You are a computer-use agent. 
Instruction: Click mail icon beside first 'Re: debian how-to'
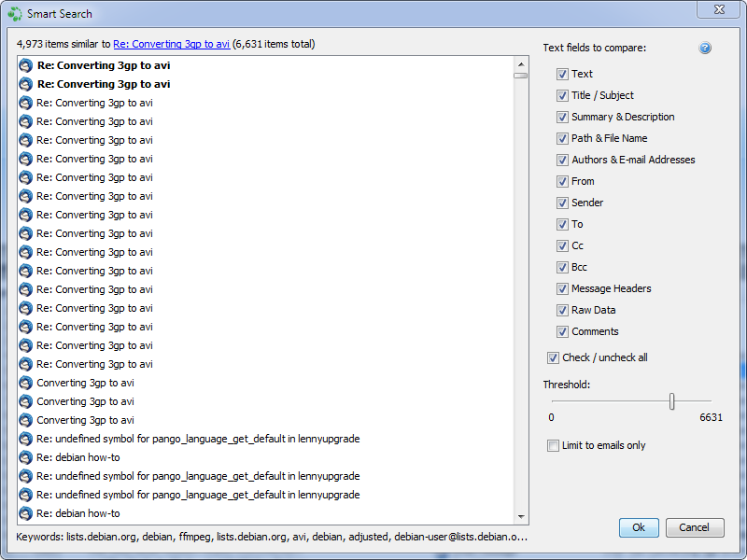tap(26, 457)
